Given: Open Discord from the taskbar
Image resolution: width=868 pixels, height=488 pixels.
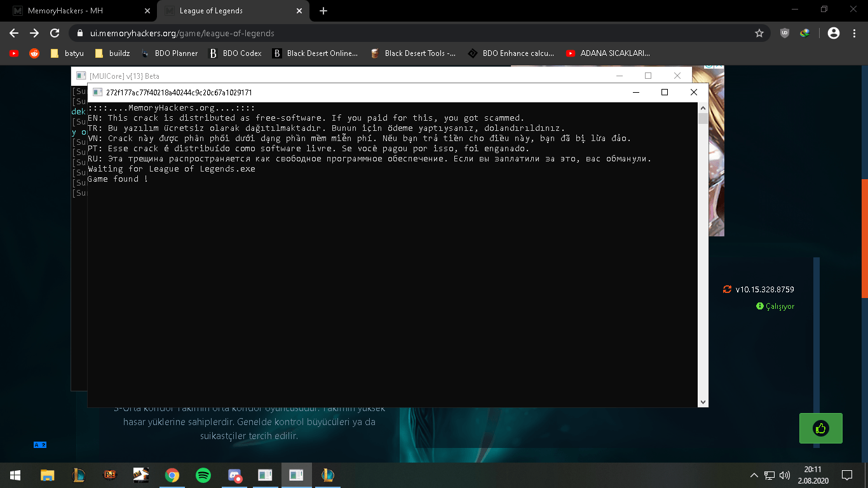Looking at the screenshot, I should coord(234,475).
